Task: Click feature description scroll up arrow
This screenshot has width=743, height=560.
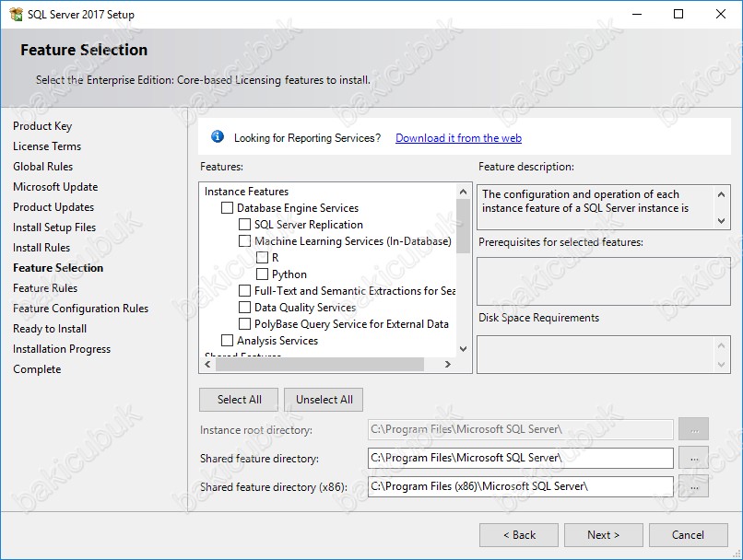Action: (721, 194)
